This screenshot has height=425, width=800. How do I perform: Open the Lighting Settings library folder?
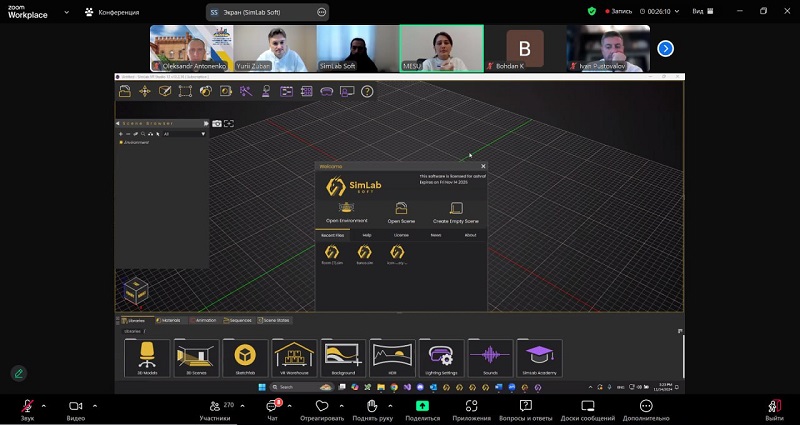click(441, 358)
